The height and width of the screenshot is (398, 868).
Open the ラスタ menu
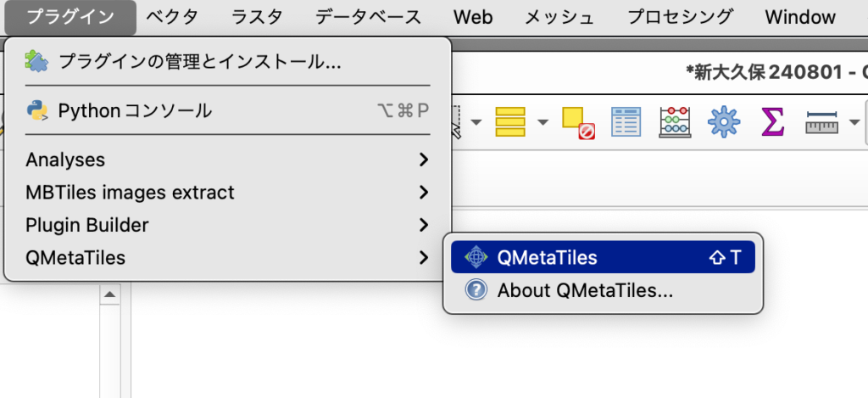[x=257, y=17]
